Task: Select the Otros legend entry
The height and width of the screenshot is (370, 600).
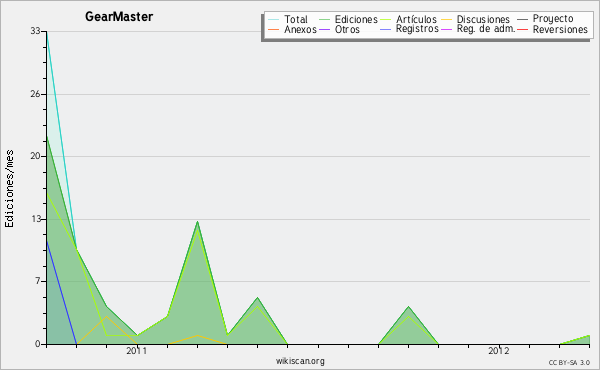Action: [x=347, y=29]
